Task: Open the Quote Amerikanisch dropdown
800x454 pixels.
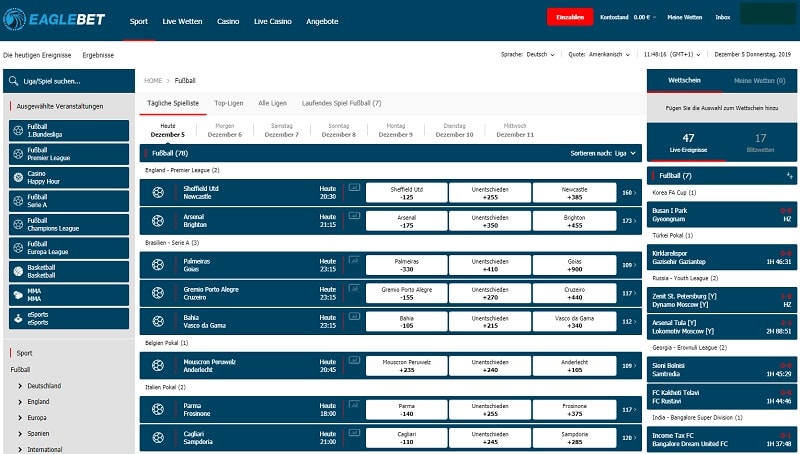Action: pyautogui.click(x=599, y=55)
